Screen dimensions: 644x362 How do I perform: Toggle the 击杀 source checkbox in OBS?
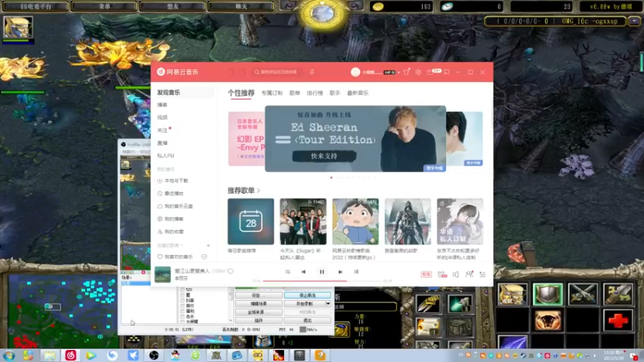click(183, 316)
